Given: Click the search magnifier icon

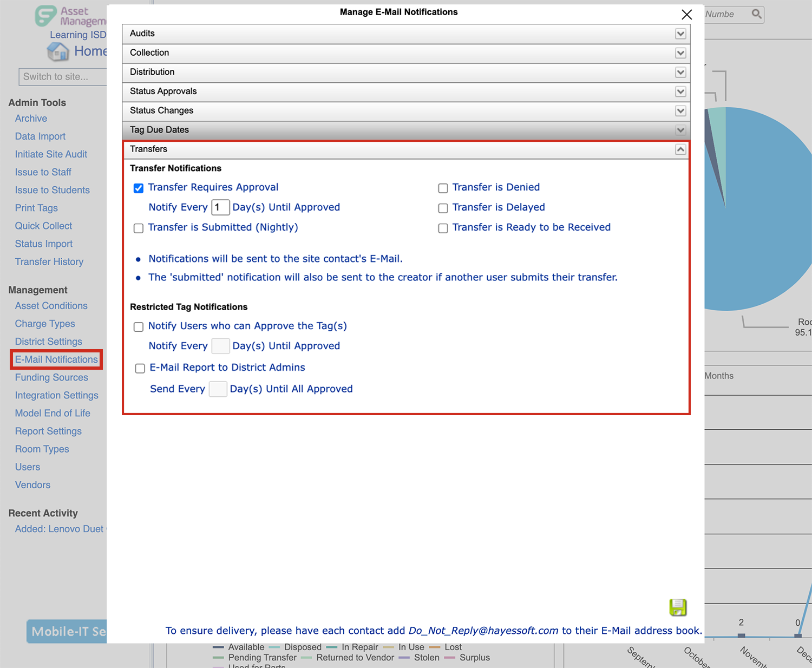Looking at the screenshot, I should (757, 14).
